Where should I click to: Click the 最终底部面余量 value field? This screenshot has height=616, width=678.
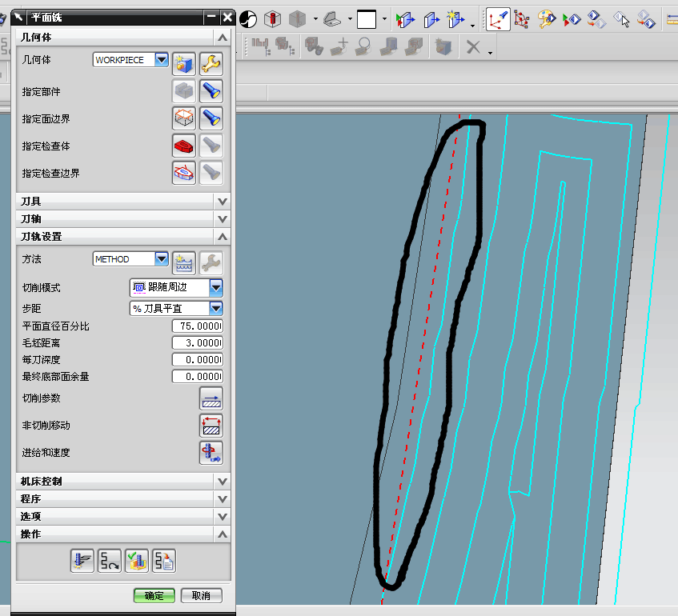[x=198, y=377]
